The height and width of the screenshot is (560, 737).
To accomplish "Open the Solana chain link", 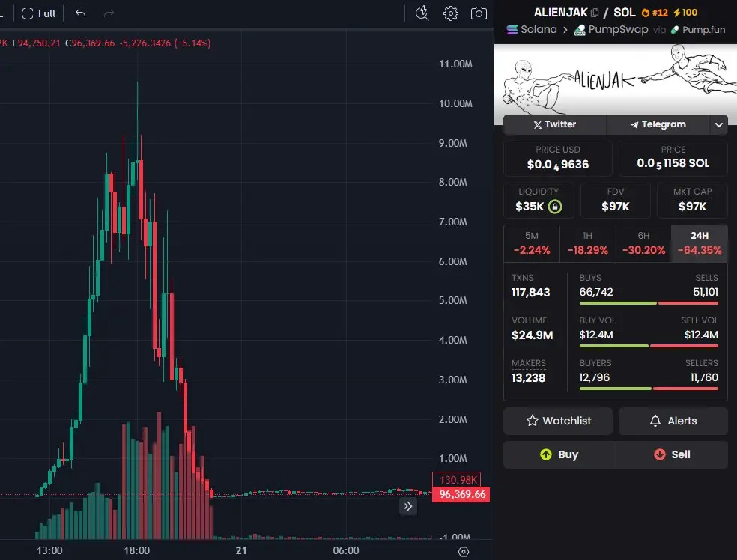I will tap(532, 30).
